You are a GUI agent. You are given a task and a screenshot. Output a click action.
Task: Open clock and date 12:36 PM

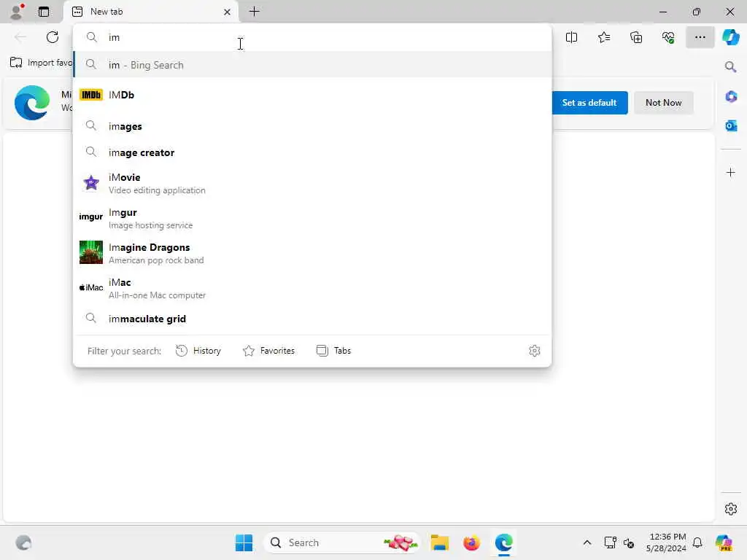click(666, 542)
